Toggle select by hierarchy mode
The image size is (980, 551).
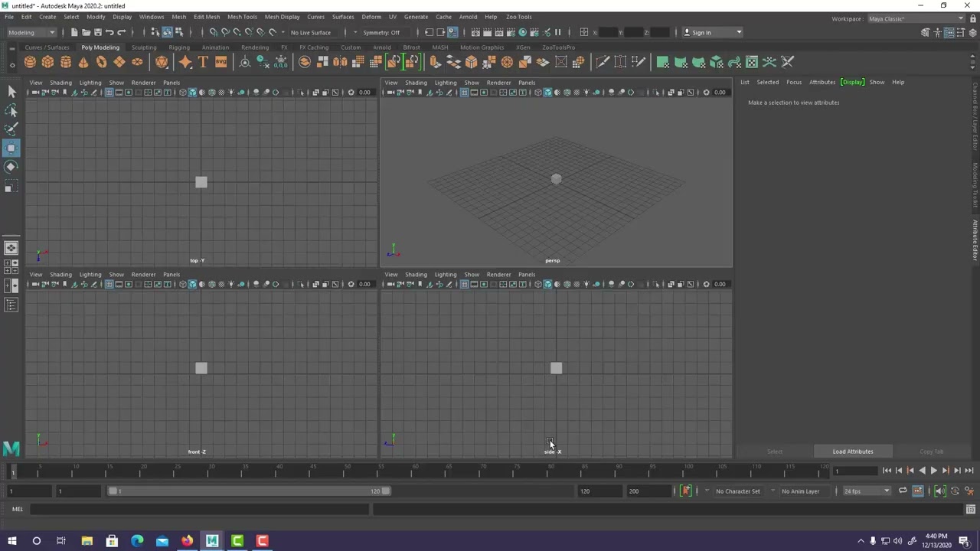pyautogui.click(x=155, y=32)
